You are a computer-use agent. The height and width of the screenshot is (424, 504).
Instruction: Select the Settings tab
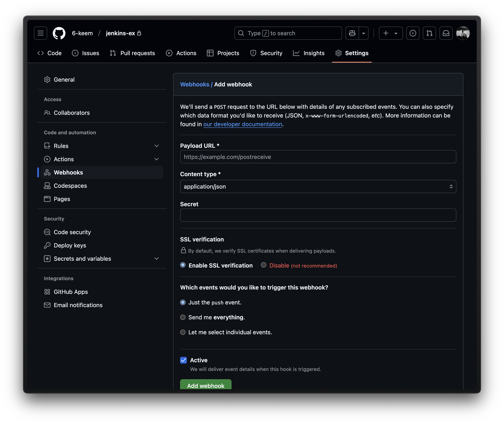(x=352, y=53)
